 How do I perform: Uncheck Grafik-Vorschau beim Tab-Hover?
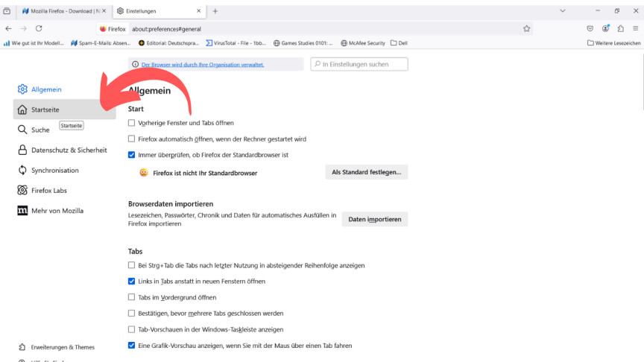pos(131,345)
